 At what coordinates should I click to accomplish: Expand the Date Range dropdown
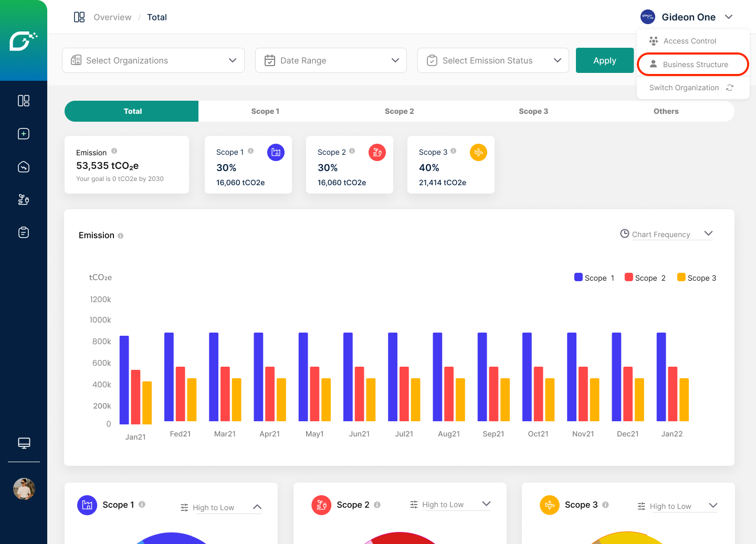click(331, 60)
